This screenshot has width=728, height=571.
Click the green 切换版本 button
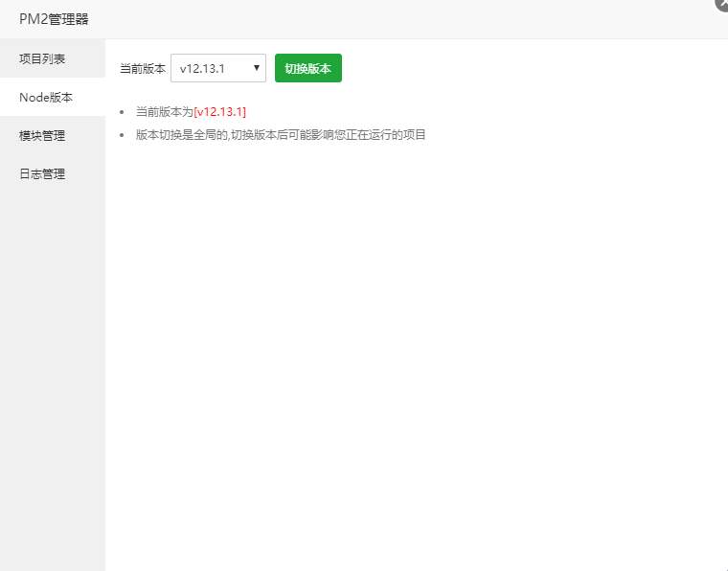308,68
